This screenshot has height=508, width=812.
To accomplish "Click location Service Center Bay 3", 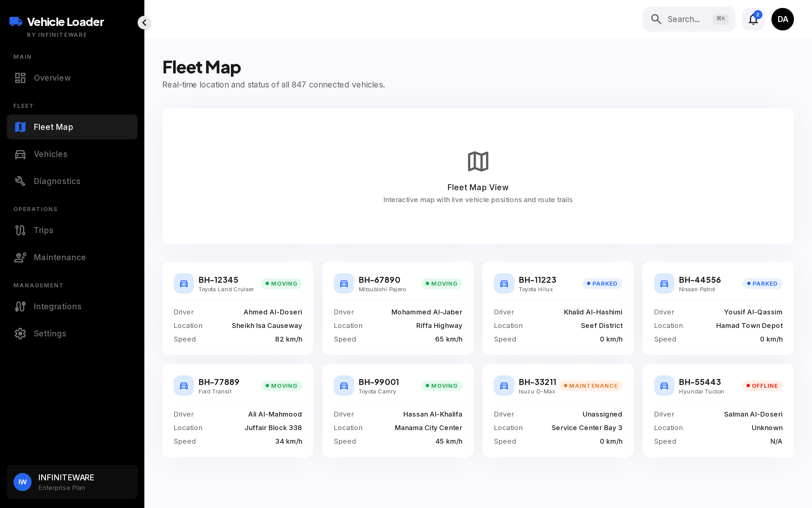I will pos(587,428).
